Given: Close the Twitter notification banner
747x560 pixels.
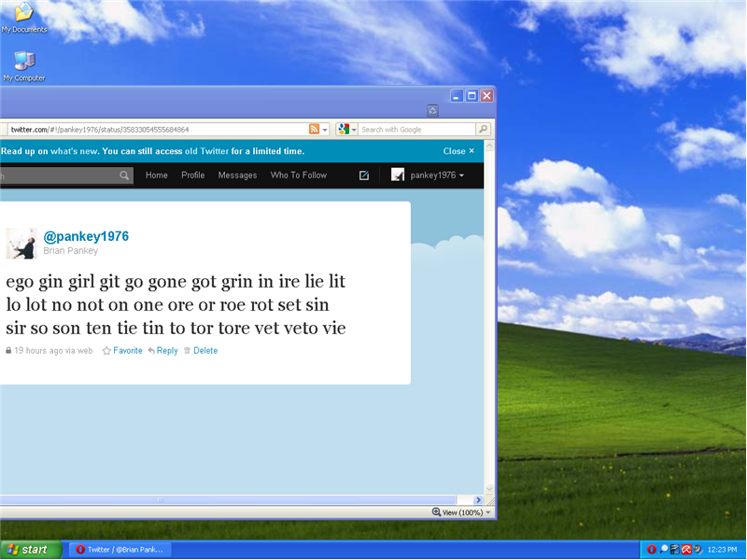Looking at the screenshot, I should pyautogui.click(x=458, y=151).
